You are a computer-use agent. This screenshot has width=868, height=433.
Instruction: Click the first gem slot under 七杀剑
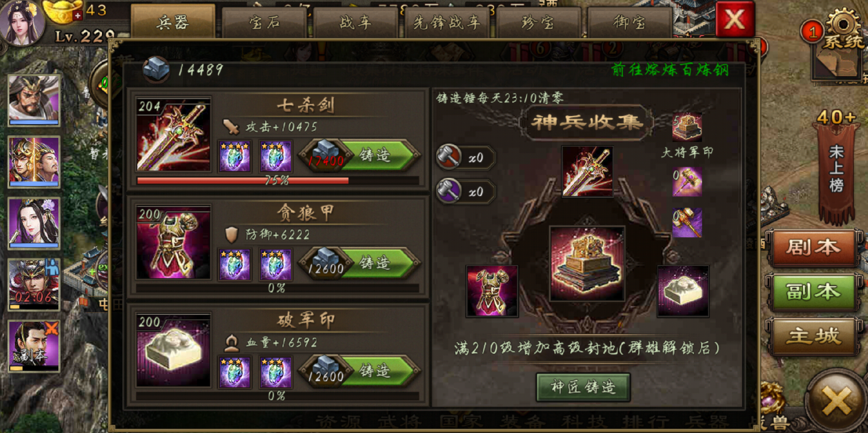tap(235, 156)
